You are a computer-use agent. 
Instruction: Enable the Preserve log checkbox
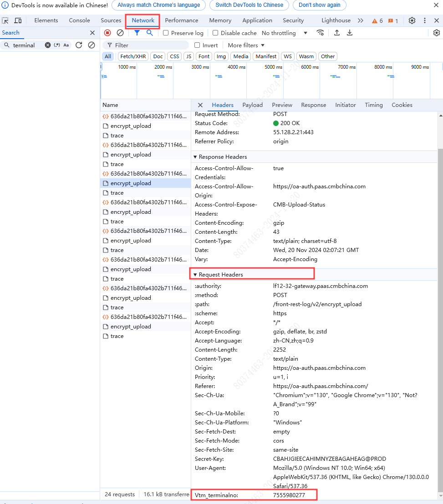point(166,33)
